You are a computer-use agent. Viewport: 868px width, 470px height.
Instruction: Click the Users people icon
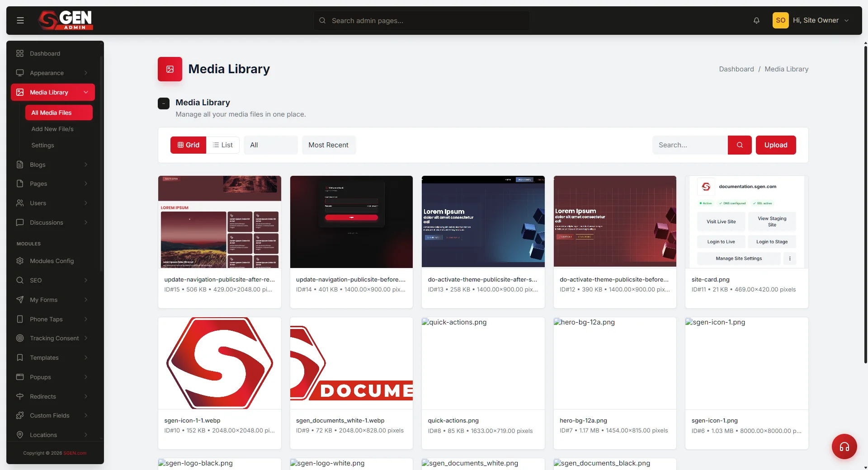[x=20, y=203]
